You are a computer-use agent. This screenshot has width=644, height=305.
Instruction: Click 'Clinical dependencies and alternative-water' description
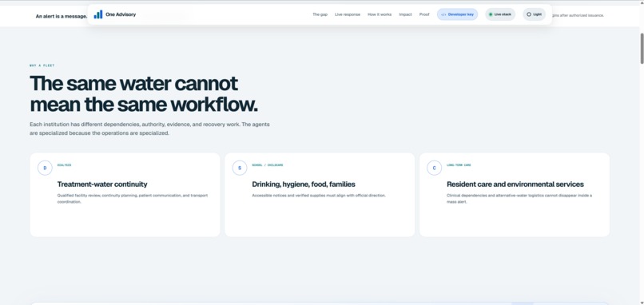click(519, 199)
